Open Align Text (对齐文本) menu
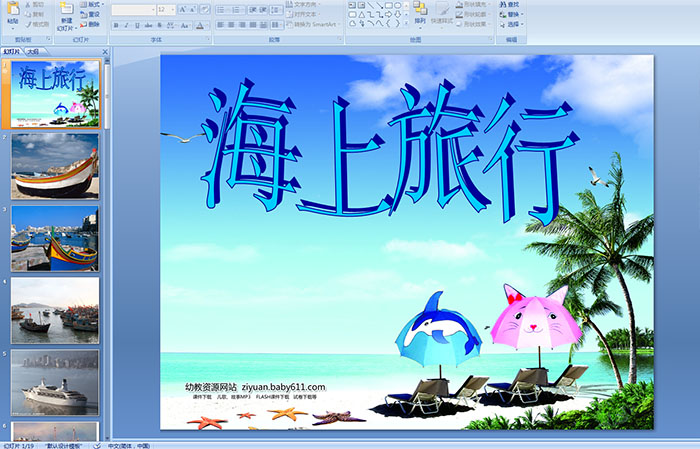The height and width of the screenshot is (449, 700). click(304, 14)
